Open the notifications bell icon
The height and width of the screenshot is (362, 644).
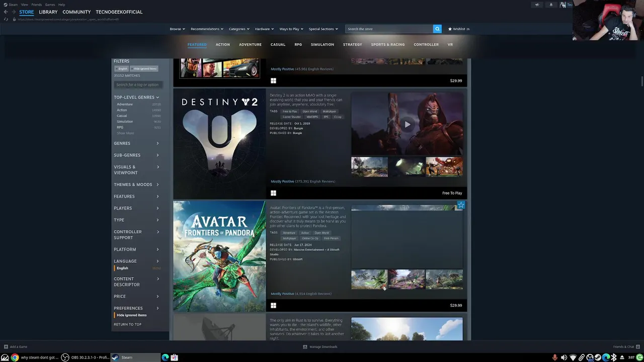click(551, 5)
